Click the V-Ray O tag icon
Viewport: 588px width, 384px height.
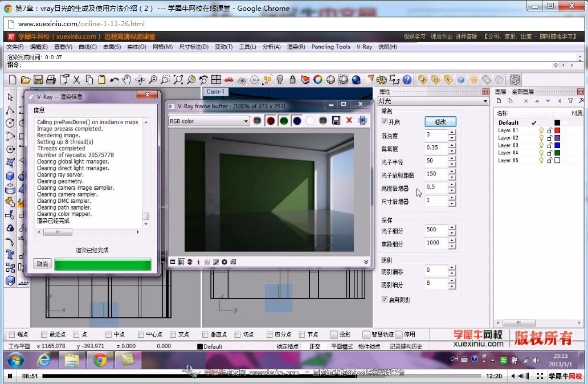pyautogui.click(x=435, y=80)
